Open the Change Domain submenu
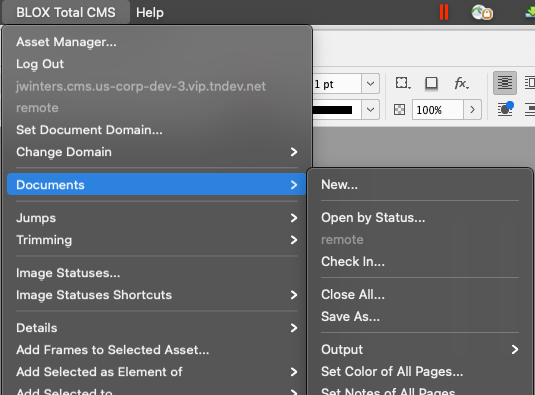 coord(156,152)
